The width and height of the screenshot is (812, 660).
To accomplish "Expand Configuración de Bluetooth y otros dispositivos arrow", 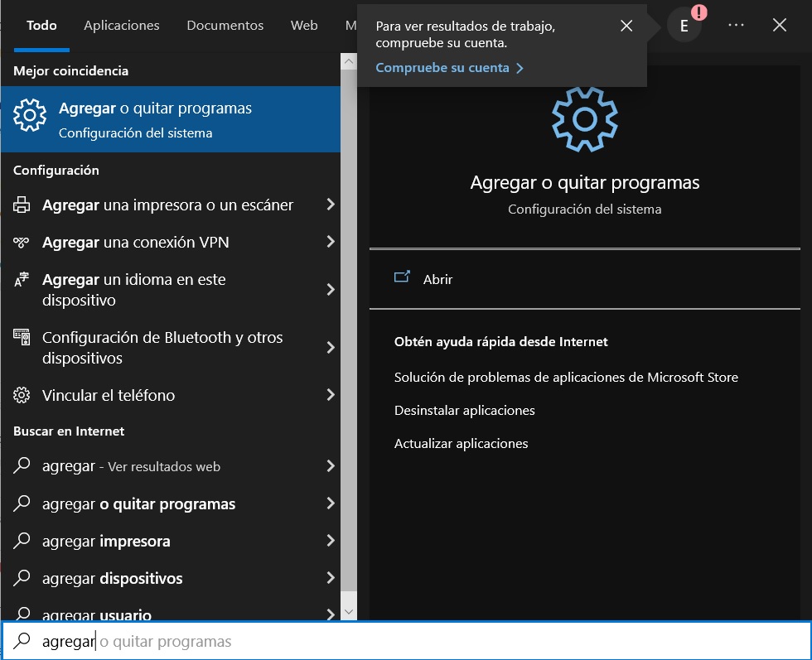I will coord(331,347).
